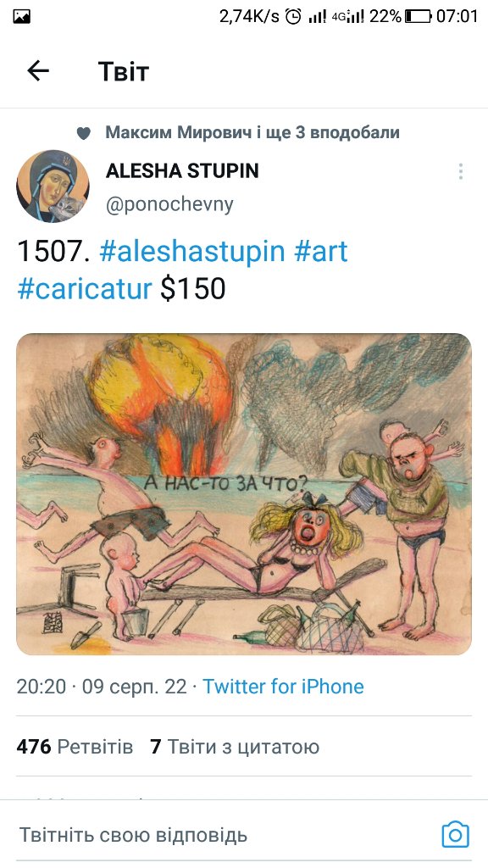Viewport: 488px width, 868px height.
Task: Open the tweet's three-dot overflow menu
Action: (x=460, y=171)
